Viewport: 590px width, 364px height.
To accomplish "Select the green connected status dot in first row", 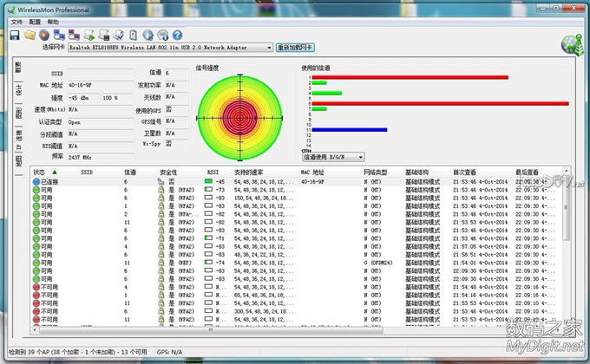I will tap(37, 182).
